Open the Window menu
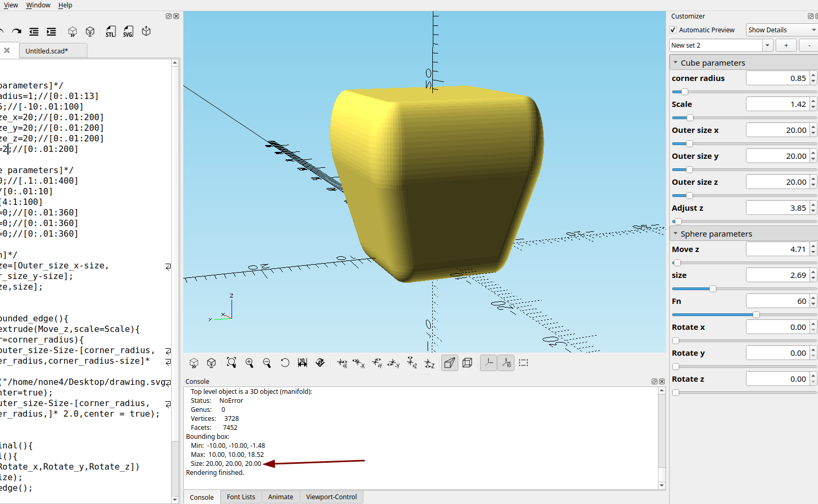Screen dimensions: 818x504 [38, 5]
